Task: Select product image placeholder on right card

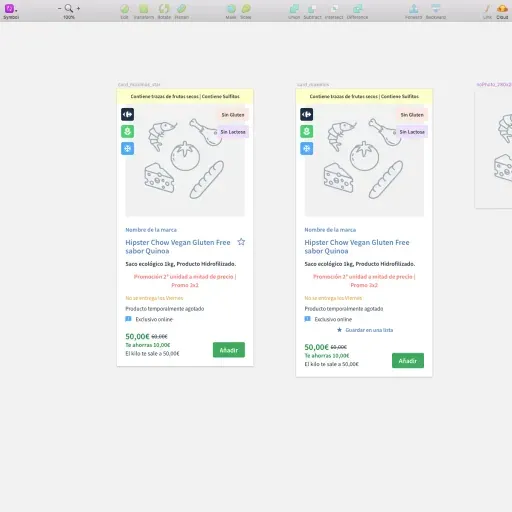Action: click(364, 161)
